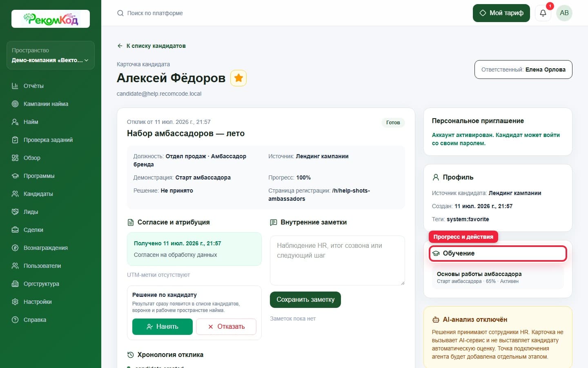Click the Готов status badge
This screenshot has height=368, width=588.
(393, 122)
